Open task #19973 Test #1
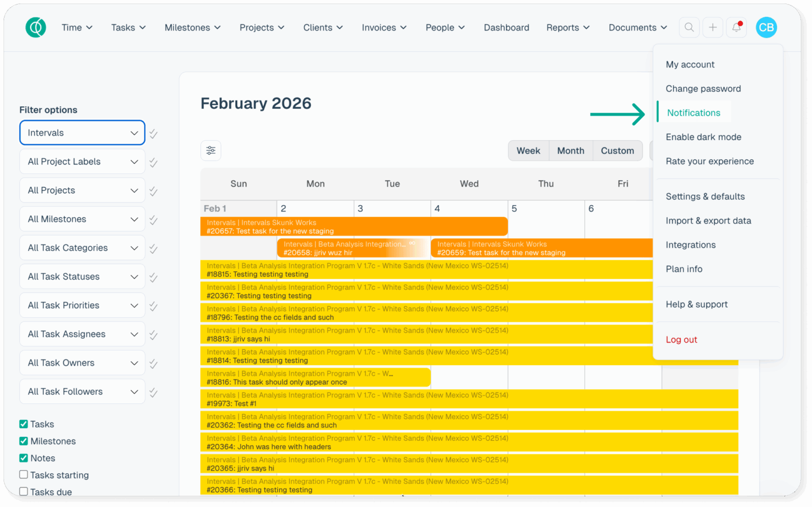The height and width of the screenshot is (507, 812). pyautogui.click(x=469, y=399)
